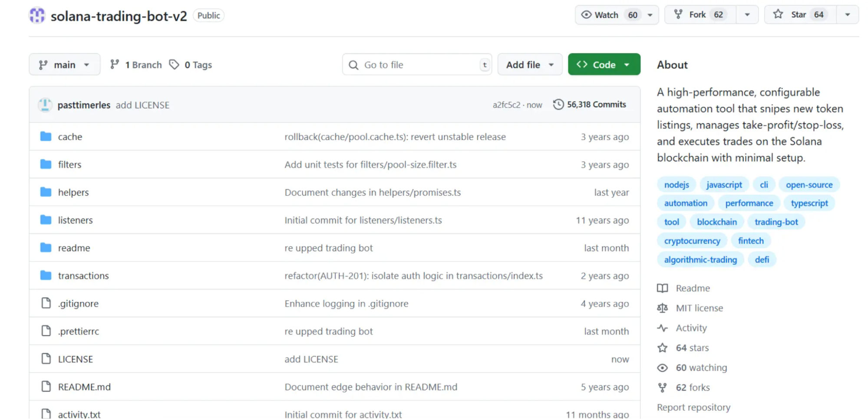Select the typescript topic tag
The height and width of the screenshot is (419, 868).
pos(809,203)
